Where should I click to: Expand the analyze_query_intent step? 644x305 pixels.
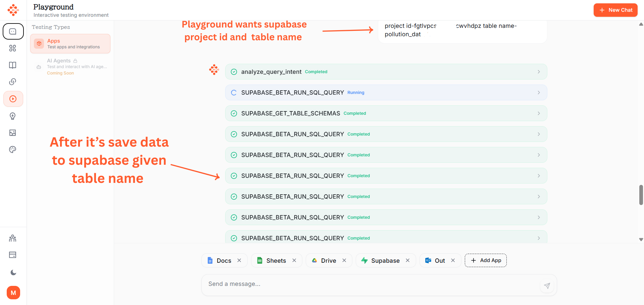386,72
